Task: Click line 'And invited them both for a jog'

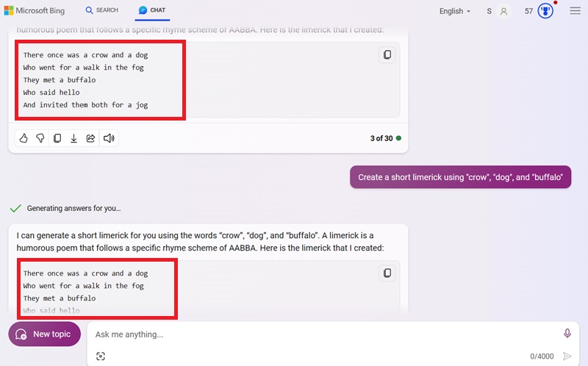Action: click(85, 105)
